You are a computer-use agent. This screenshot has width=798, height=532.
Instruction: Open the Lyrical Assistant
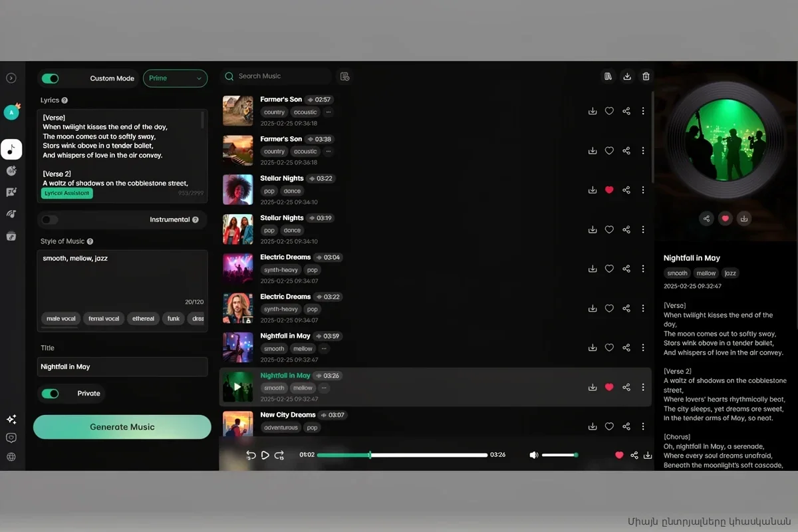point(67,193)
